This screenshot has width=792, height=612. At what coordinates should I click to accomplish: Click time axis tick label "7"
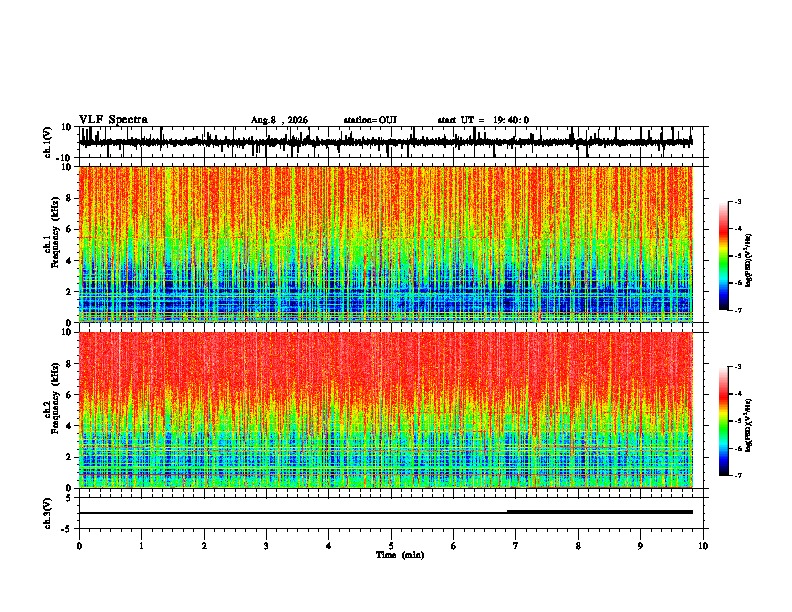coord(516,546)
